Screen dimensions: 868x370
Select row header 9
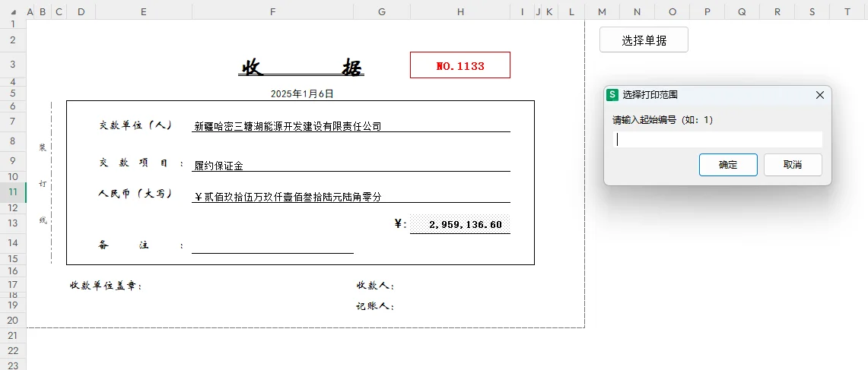tap(13, 161)
